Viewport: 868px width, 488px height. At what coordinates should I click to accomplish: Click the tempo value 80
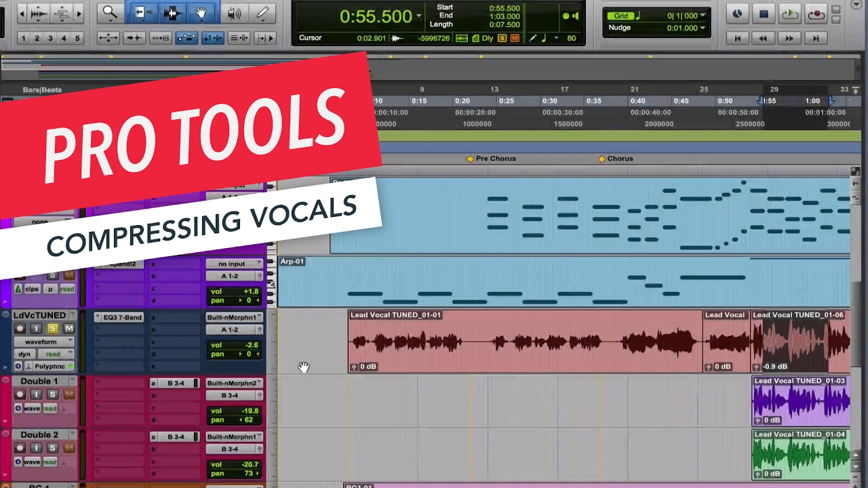tap(572, 39)
